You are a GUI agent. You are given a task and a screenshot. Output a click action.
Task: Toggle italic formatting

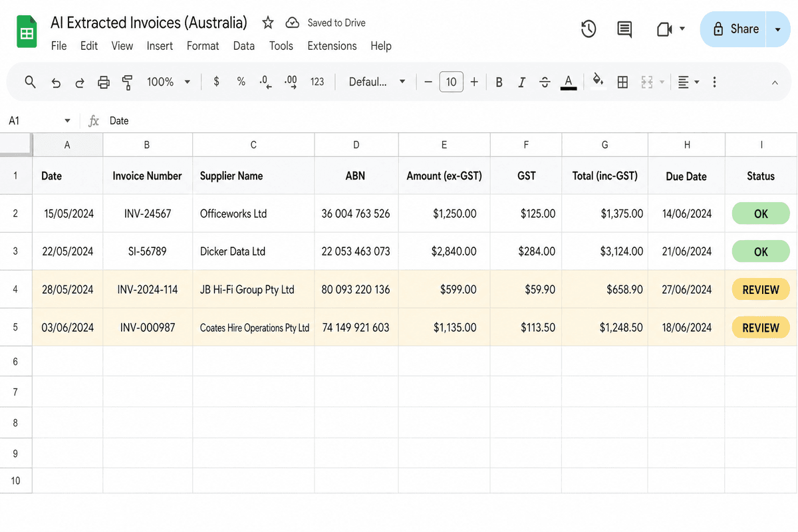point(522,82)
